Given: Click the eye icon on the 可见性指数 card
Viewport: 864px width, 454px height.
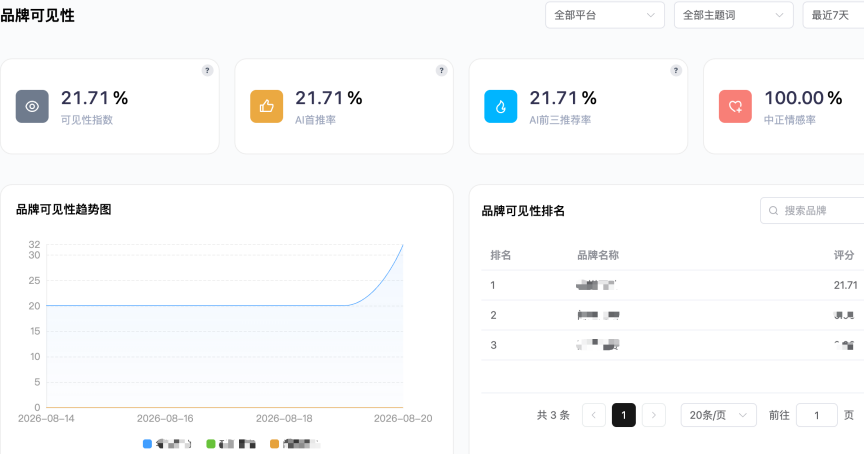Looking at the screenshot, I should click(32, 106).
